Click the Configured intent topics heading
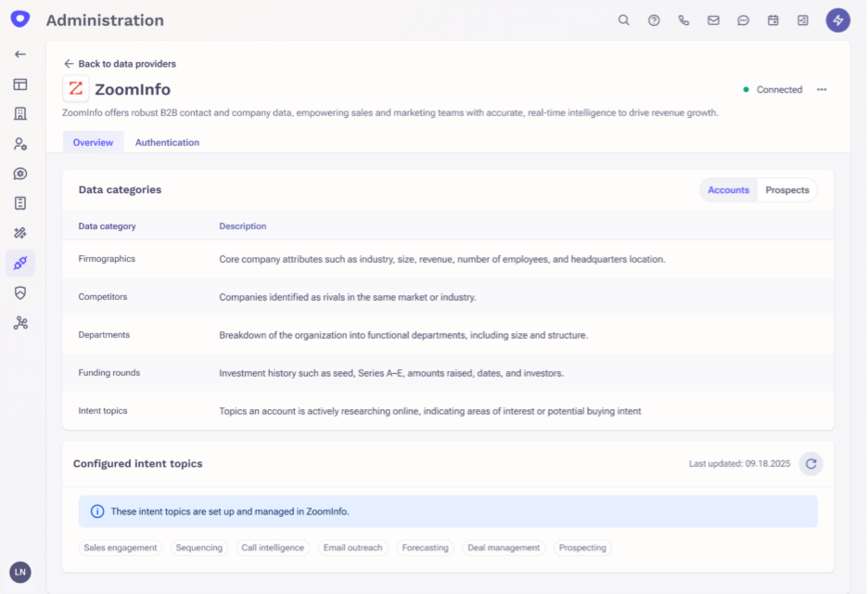This screenshot has width=868, height=594. pos(138,464)
